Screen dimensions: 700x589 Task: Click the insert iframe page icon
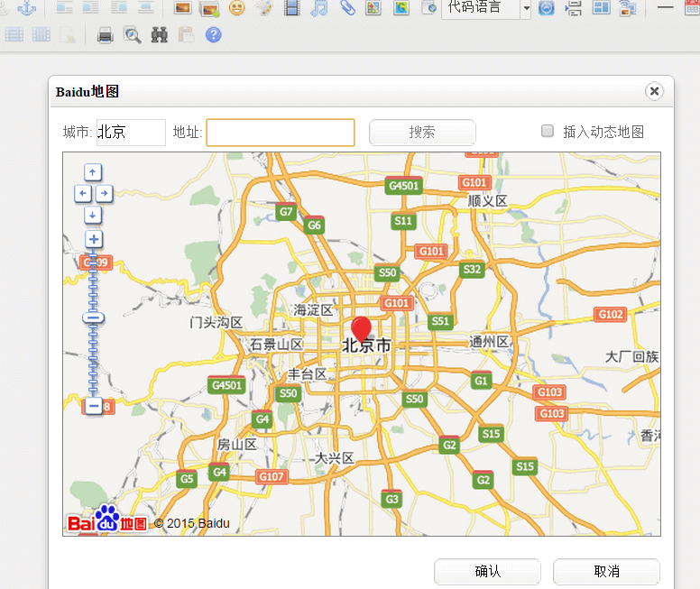point(428,7)
